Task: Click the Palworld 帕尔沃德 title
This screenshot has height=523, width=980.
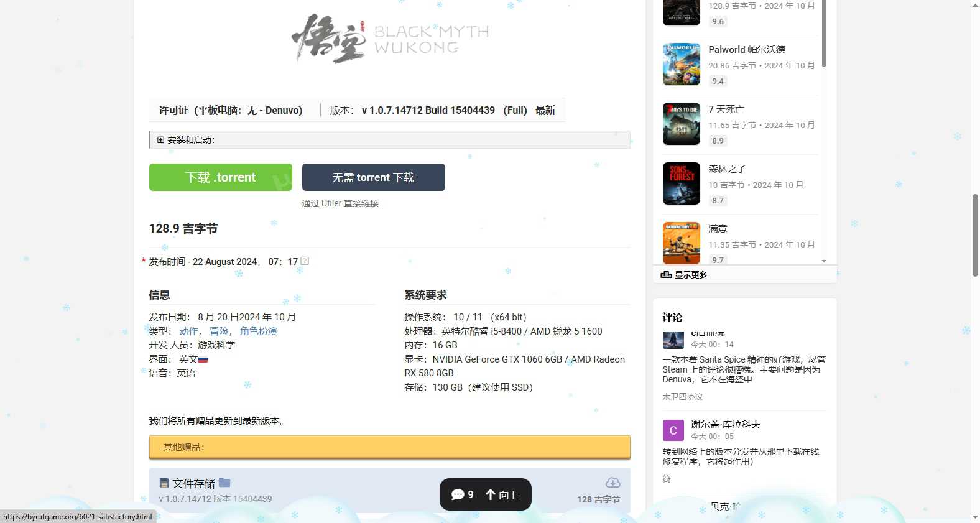Action: (747, 50)
